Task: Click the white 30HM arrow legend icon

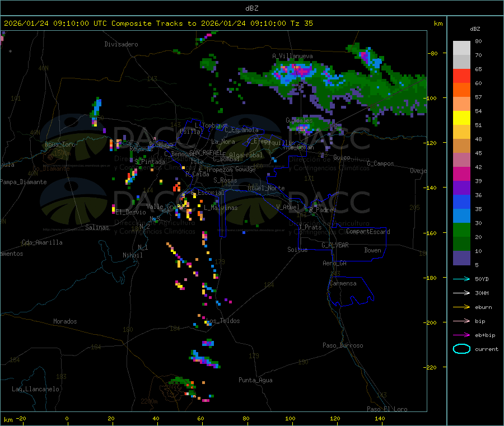Action: pos(461,293)
